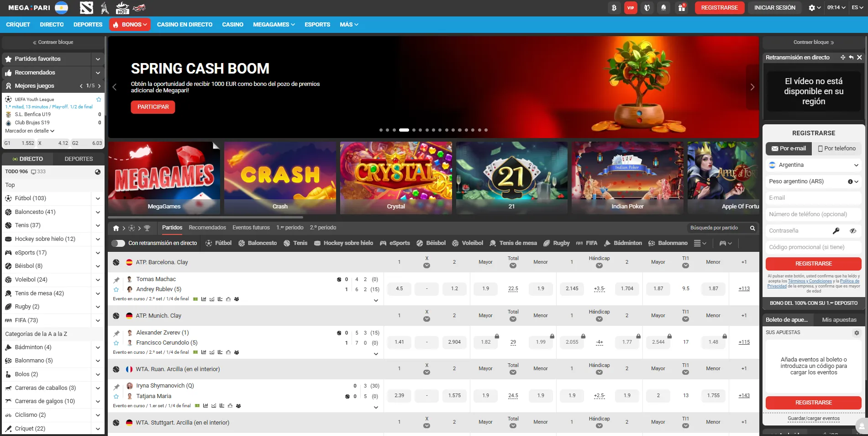Viewport: 868px width, 436px height.
Task: Click Guardar/cargar eventos link
Action: tap(814, 419)
